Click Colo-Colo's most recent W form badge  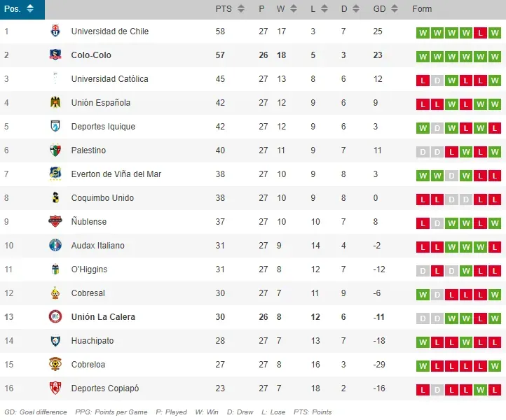(x=495, y=56)
